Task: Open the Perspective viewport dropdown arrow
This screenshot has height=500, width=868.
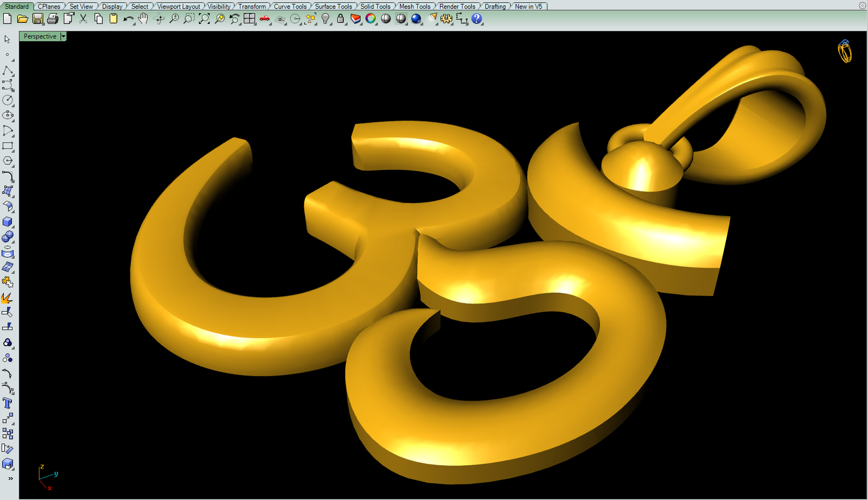Action: [x=63, y=36]
